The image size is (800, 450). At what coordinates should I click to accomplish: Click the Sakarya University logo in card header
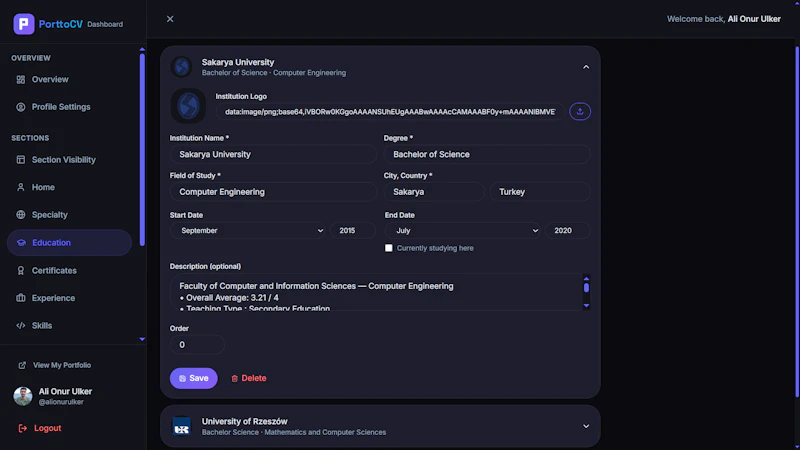pos(181,67)
